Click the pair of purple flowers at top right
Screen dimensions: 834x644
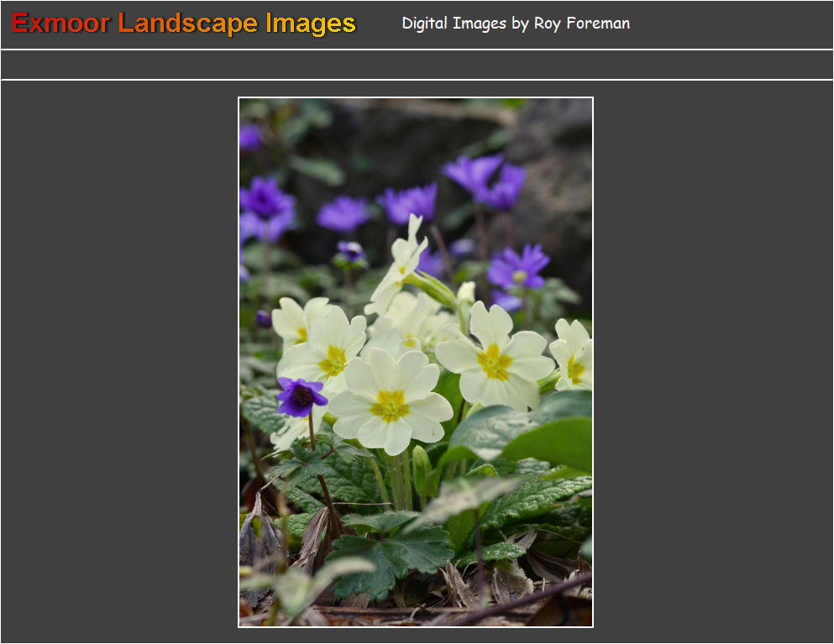[x=487, y=181]
